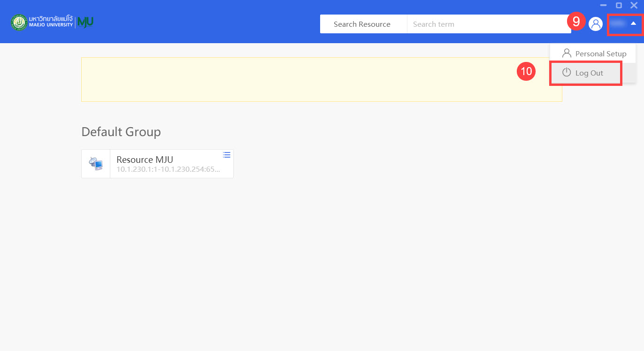Maximize the application window
Image resolution: width=644 pixels, height=351 pixels.
pos(619,5)
